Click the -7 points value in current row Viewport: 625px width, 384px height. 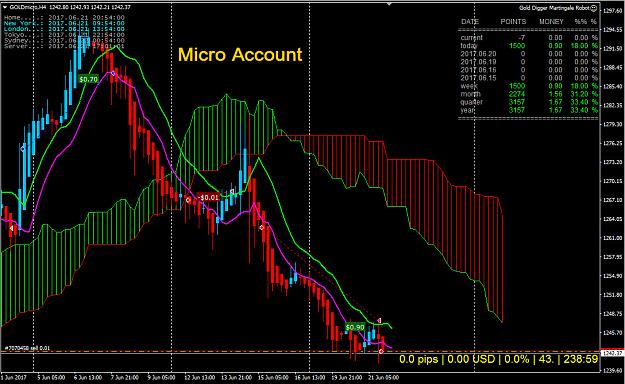[521, 37]
